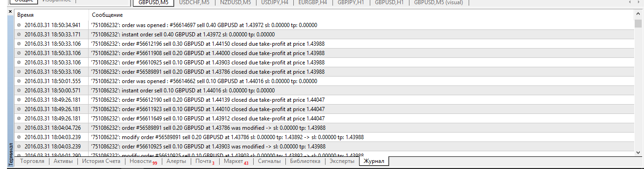This screenshot has width=644, height=169.
Task: Select the order #56611923 closed take-profit message
Action: (208, 109)
